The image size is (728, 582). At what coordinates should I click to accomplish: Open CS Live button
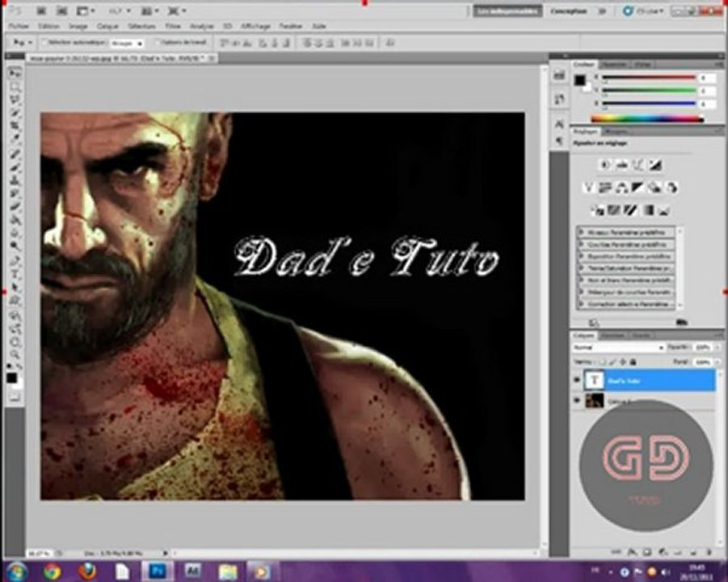(643, 11)
